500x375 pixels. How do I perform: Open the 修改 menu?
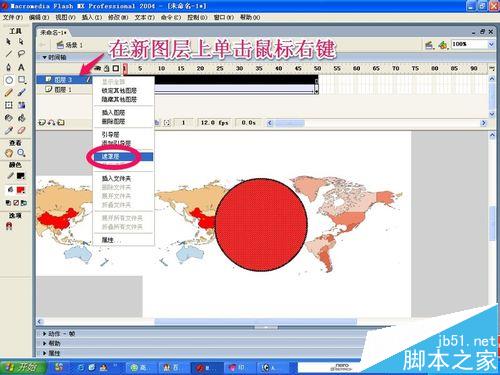[x=118, y=17]
